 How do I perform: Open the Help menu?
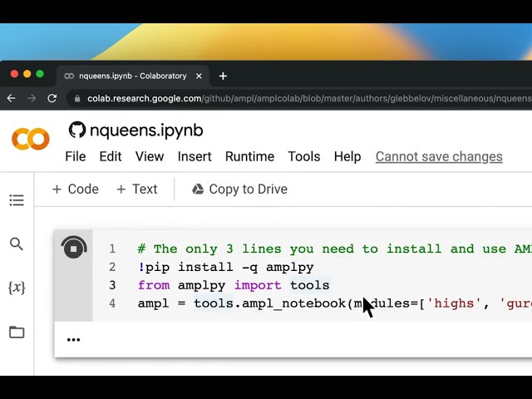[x=347, y=156]
